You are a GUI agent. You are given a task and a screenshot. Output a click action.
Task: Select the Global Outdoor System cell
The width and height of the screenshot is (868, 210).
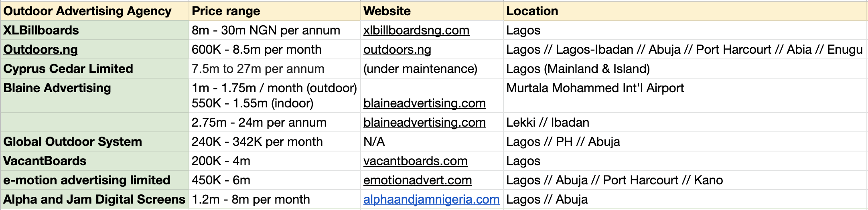pos(95,142)
